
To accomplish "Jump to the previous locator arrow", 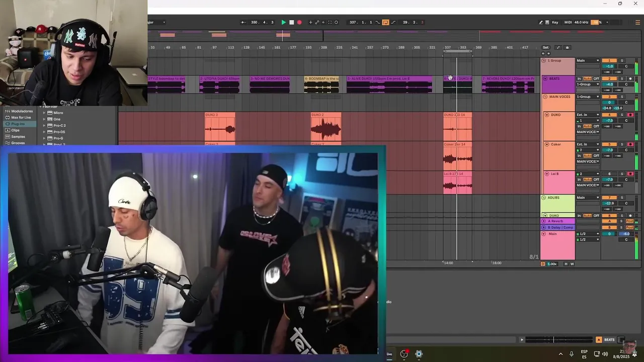I will point(543,53).
